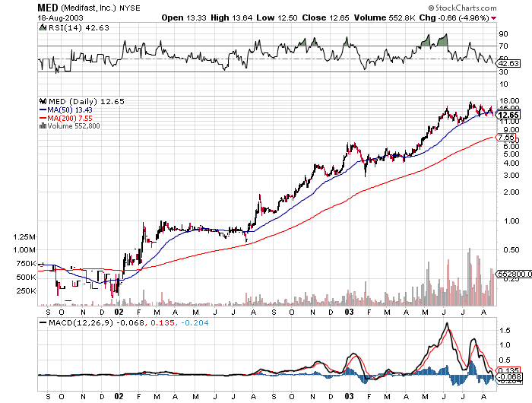Click the RSI 42.63 value tag
The image size is (532, 403).
pyautogui.click(x=508, y=63)
